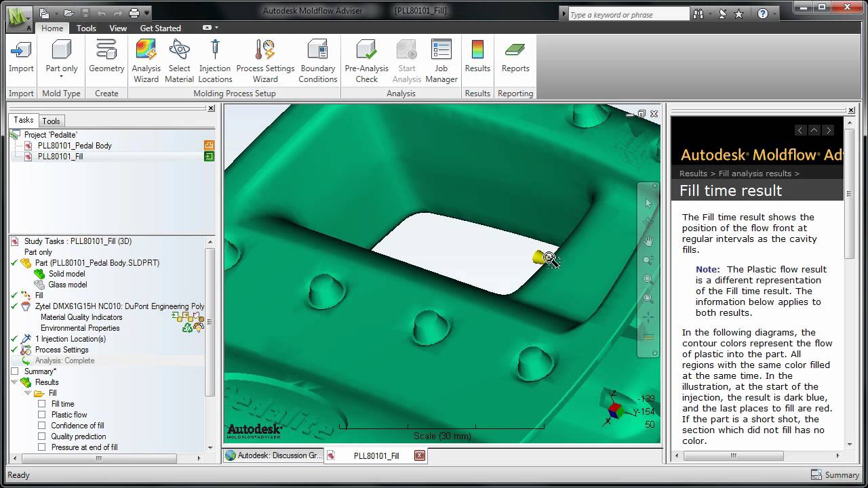The height and width of the screenshot is (488, 868).
Task: Switch to the Home ribbon tab
Action: click(x=52, y=28)
